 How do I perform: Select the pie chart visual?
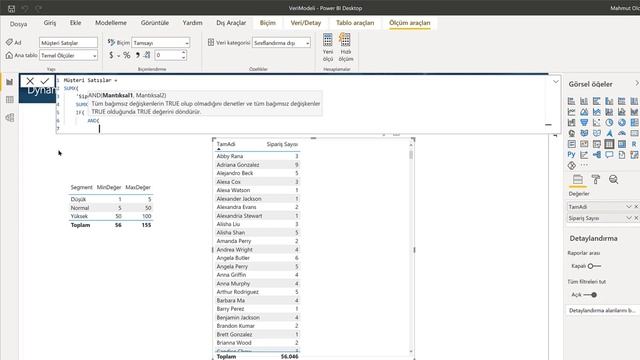click(609, 122)
